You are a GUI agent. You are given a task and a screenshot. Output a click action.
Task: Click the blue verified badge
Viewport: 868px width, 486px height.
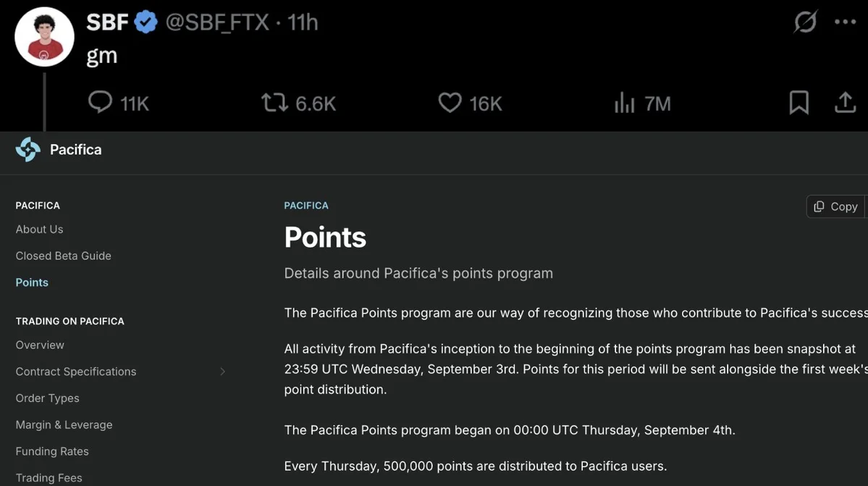click(x=146, y=23)
